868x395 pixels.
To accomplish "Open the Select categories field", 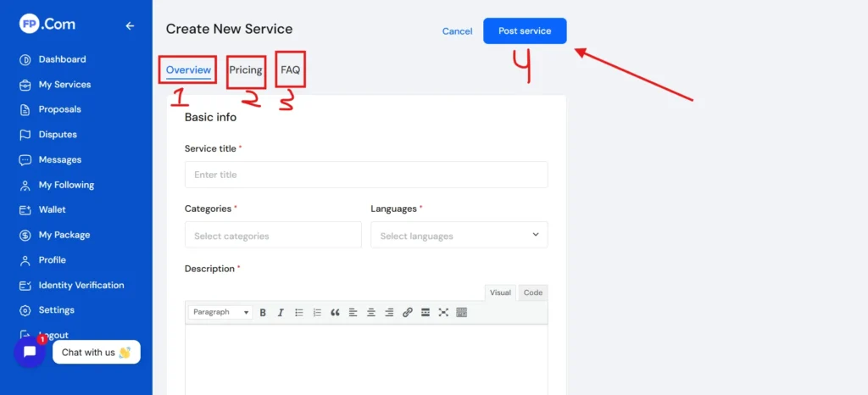I will tap(272, 236).
